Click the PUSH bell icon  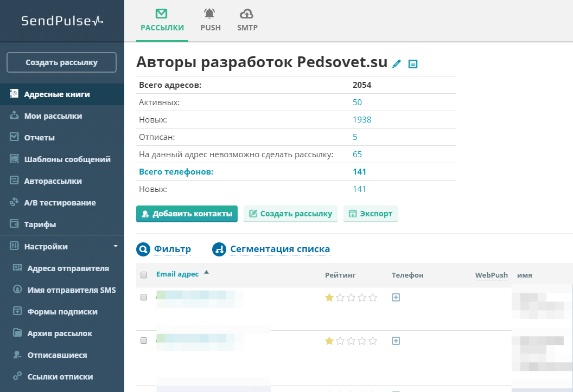tap(209, 14)
